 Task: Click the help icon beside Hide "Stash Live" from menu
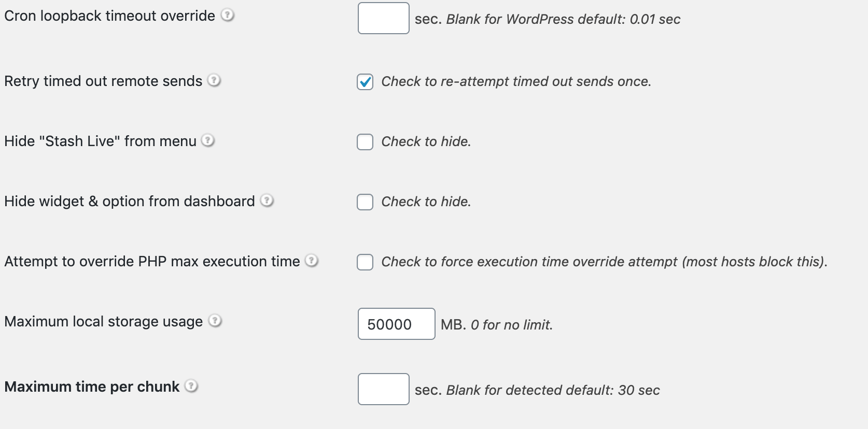point(208,140)
